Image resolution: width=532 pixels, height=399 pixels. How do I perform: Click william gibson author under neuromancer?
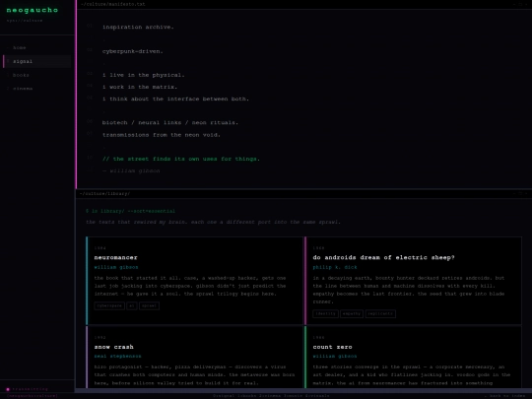pos(116,267)
